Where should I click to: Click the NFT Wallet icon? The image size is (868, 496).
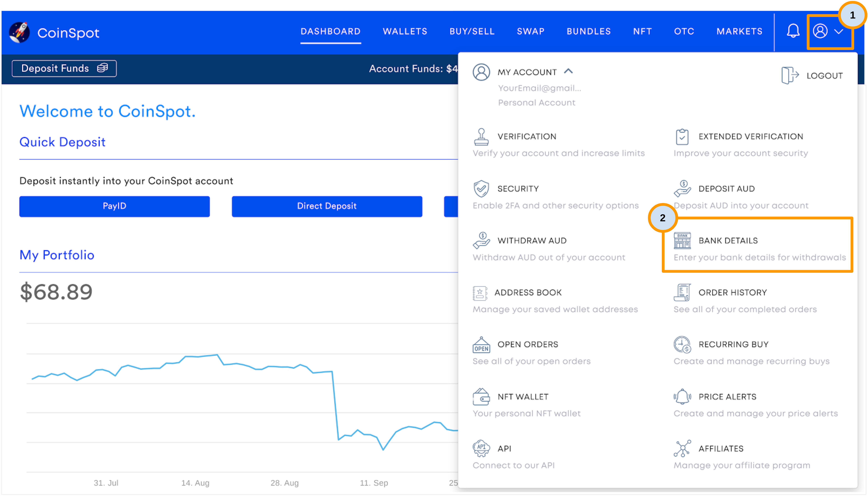(x=481, y=397)
